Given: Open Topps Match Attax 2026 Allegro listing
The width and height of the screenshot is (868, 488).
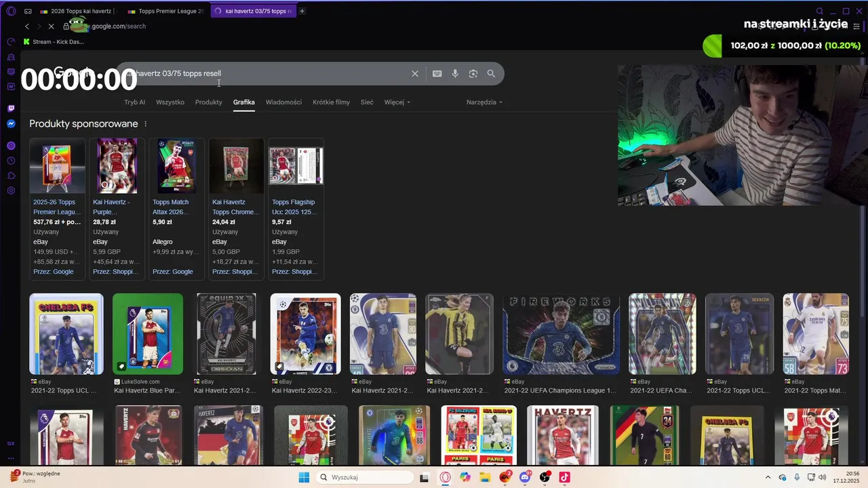Looking at the screenshot, I should 176,209.
